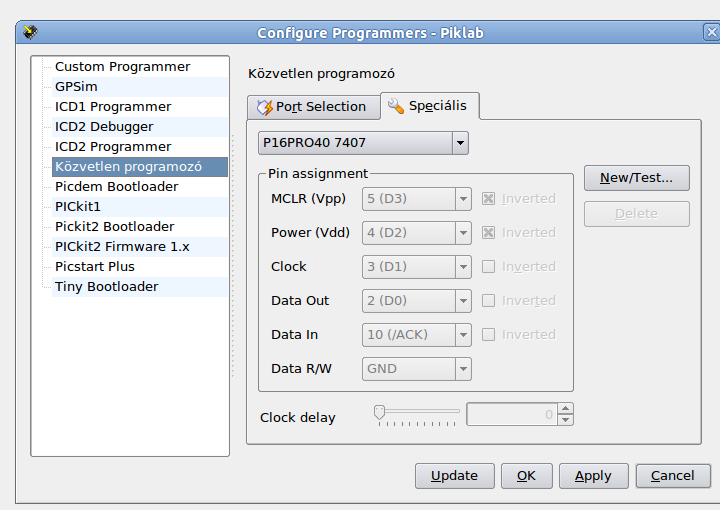Open the P16PRO40 7407 programmer dropdown
The width and height of the screenshot is (720, 510).
point(460,143)
